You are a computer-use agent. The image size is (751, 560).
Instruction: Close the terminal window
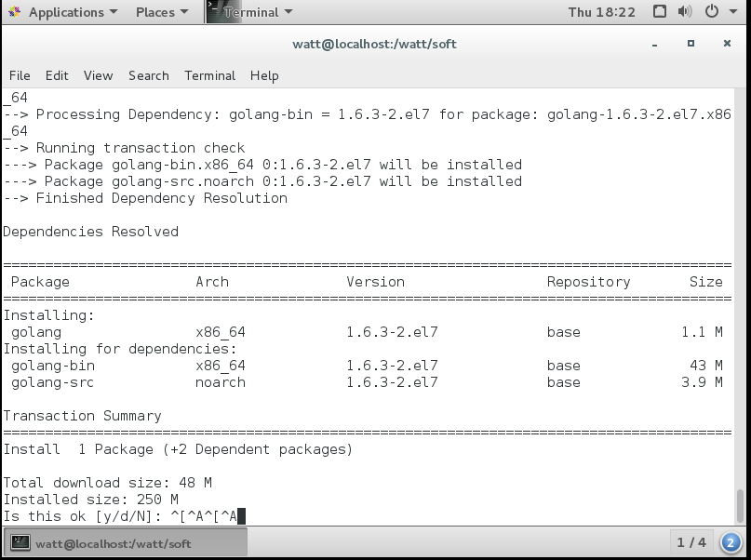[x=727, y=44]
